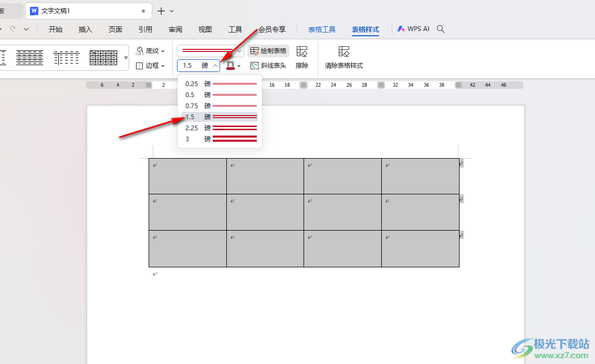This screenshot has height=364, width=595.
Task: Apply the full-grid table style thumbnail
Action: point(103,58)
